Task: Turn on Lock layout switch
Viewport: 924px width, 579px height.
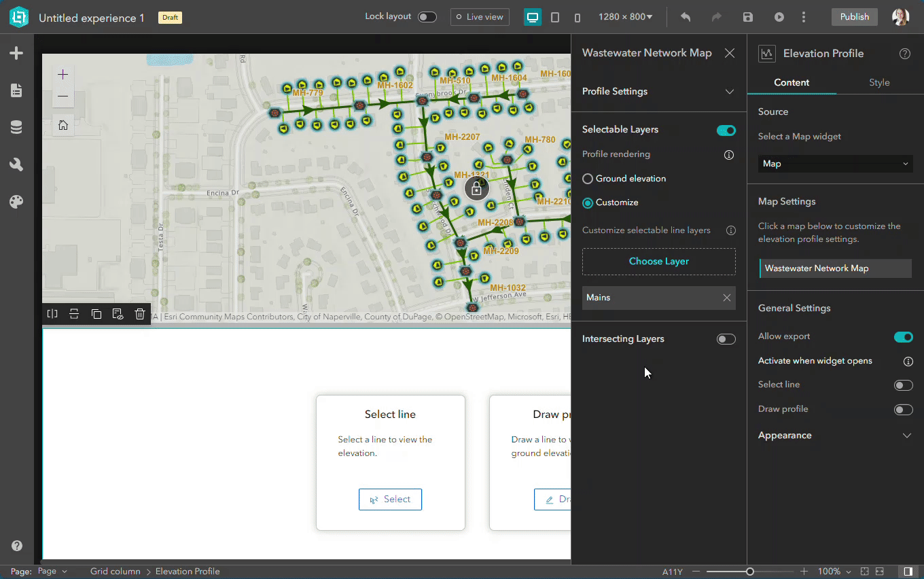Action: pyautogui.click(x=427, y=17)
